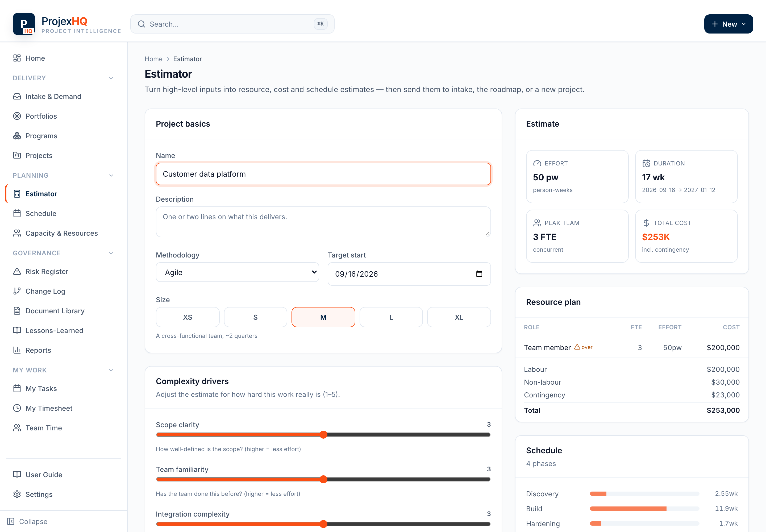Click the Change Log branch icon

click(x=17, y=291)
